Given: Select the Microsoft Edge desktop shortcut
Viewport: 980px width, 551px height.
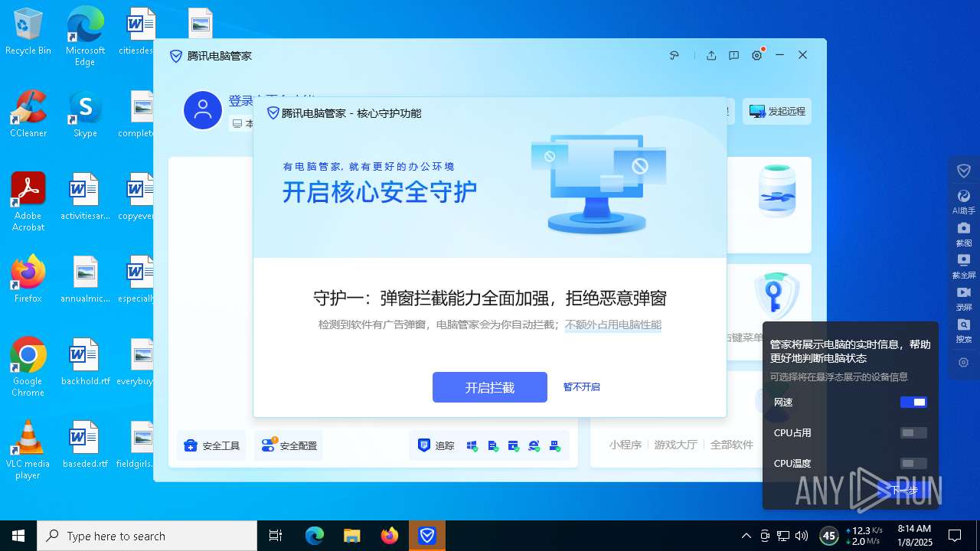Looking at the screenshot, I should [x=85, y=37].
